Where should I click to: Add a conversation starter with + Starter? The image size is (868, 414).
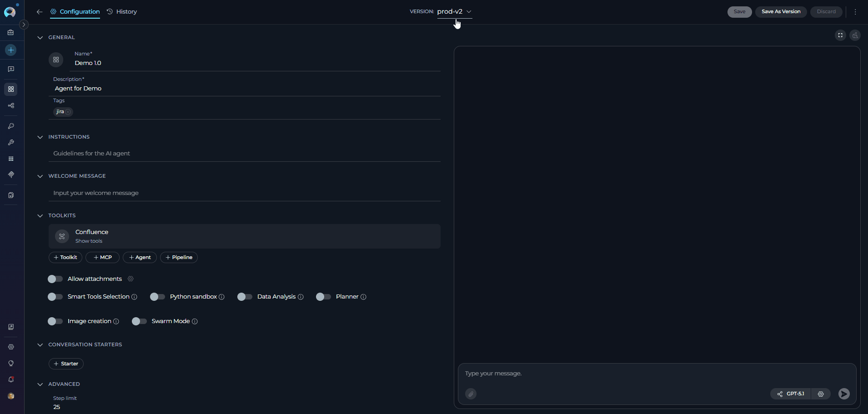(x=66, y=364)
